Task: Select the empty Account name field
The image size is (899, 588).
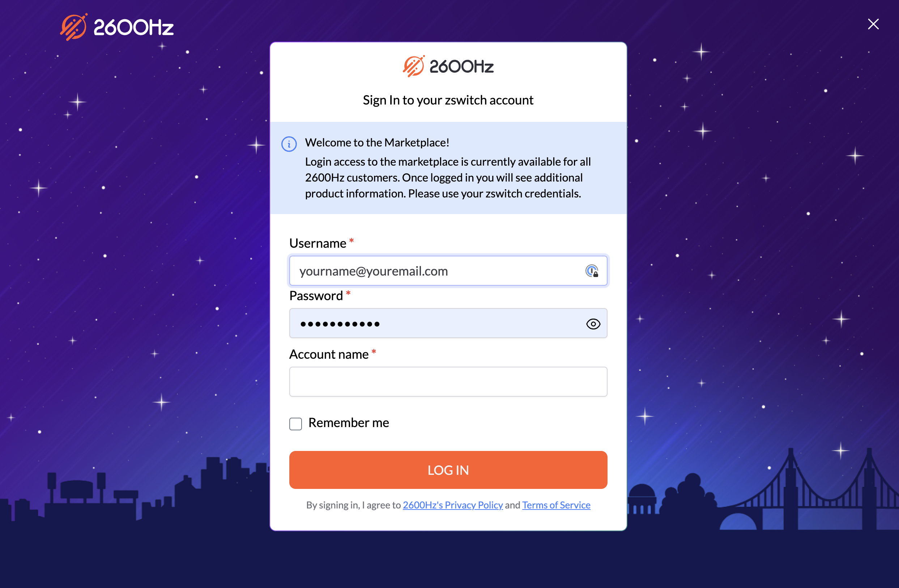Action: [448, 382]
